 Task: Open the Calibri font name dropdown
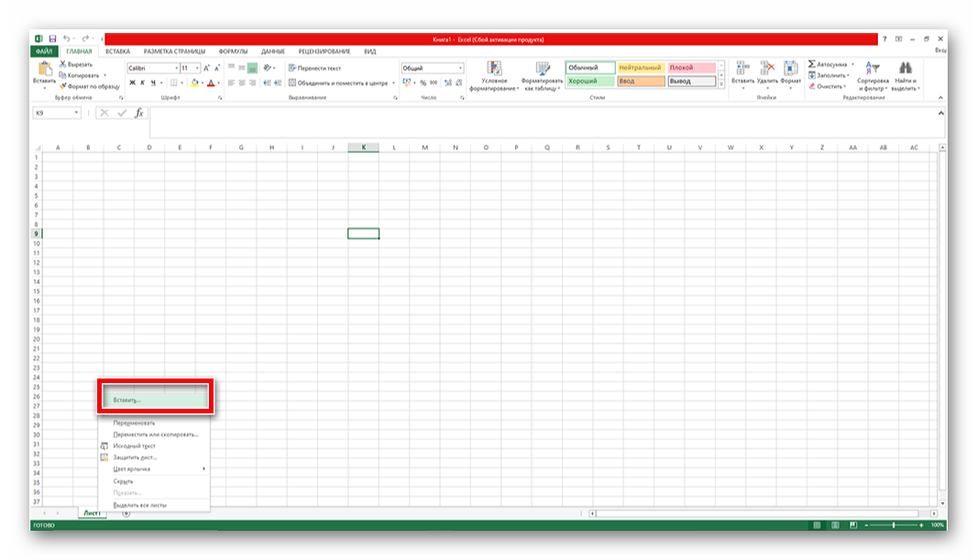176,68
